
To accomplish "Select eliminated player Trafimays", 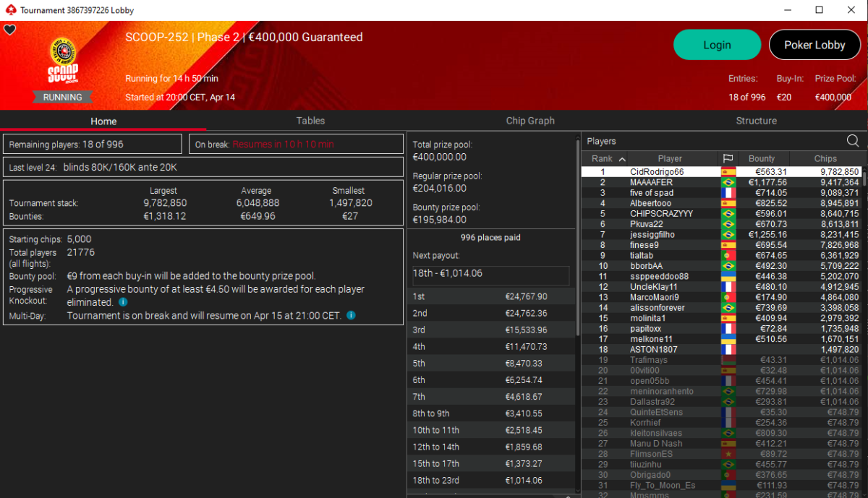I will (x=721, y=360).
